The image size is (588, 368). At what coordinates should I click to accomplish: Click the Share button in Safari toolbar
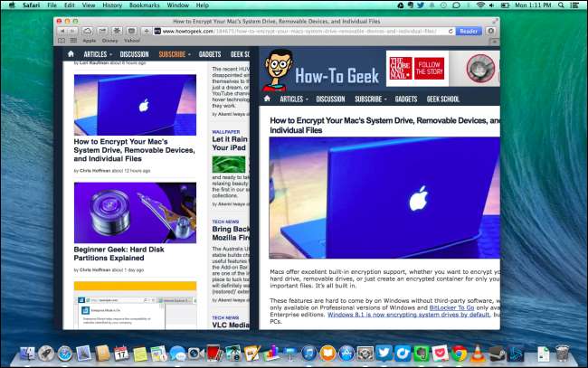tap(102, 31)
